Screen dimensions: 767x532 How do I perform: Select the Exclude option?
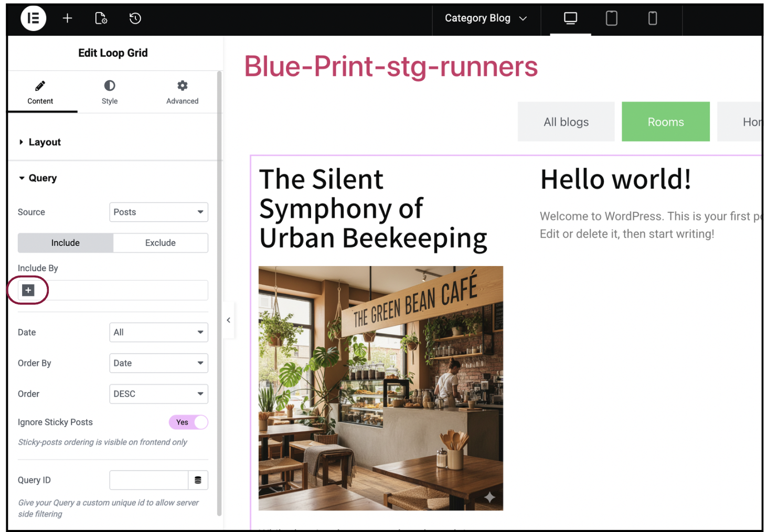click(x=160, y=243)
